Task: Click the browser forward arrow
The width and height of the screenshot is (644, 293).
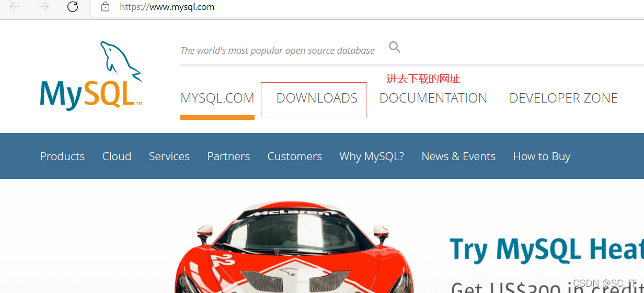Action: pyautogui.click(x=44, y=7)
